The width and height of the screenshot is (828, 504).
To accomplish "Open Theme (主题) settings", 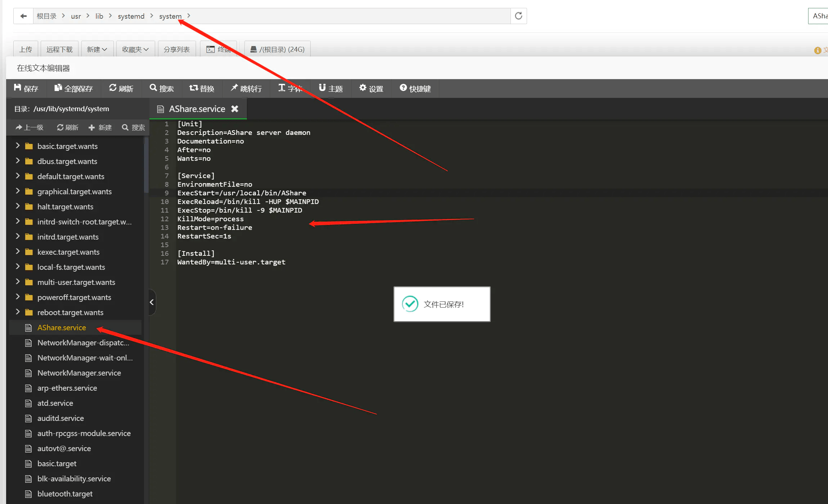I will pos(330,88).
